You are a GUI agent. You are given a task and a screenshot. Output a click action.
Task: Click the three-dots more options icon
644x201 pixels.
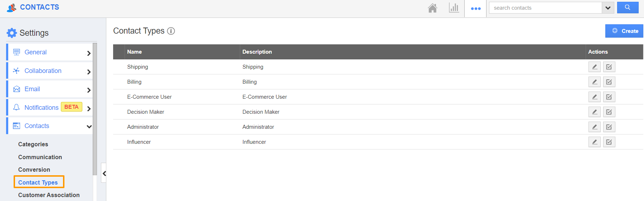coord(476,9)
